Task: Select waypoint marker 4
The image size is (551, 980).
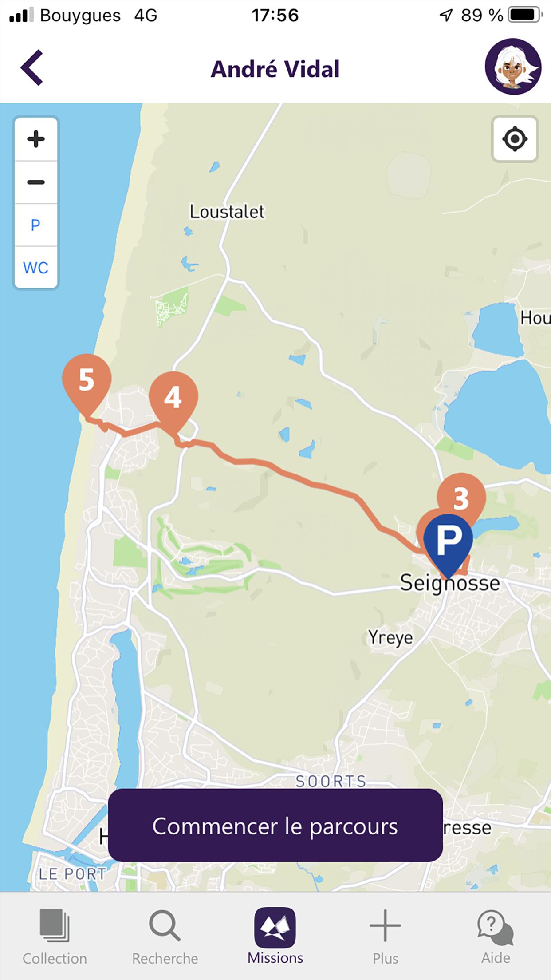Action: pos(173,399)
